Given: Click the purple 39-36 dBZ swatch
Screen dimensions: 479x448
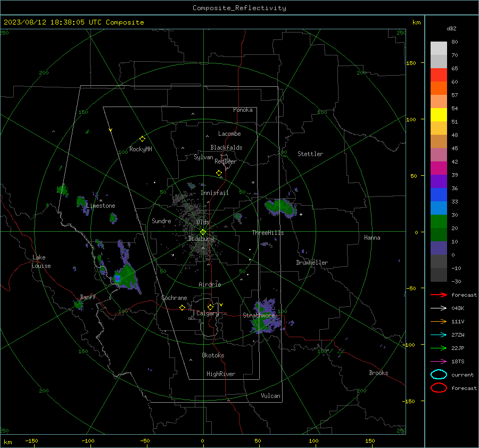Looking at the screenshot, I should coord(439,181).
